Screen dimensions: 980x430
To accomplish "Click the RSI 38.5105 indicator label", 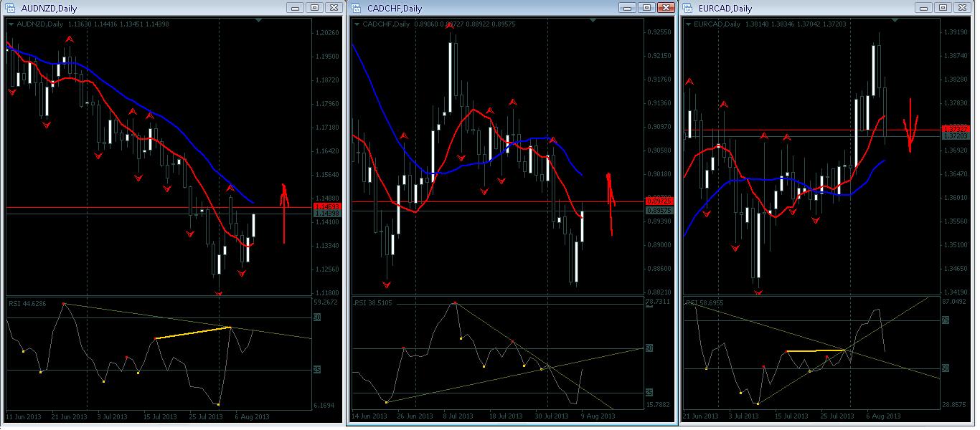I will tap(374, 304).
